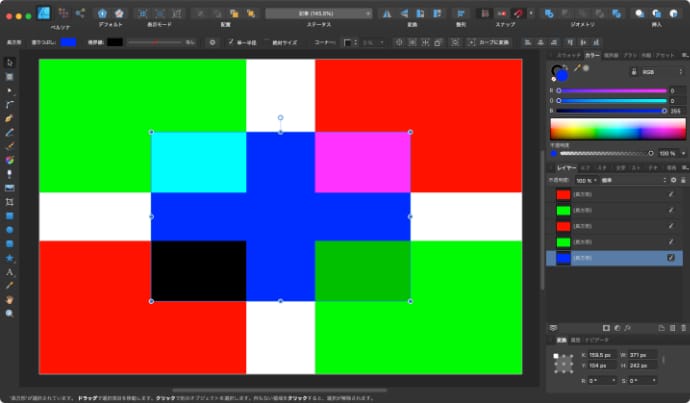
Task: Select the Rectangle shape tool
Action: 10,215
